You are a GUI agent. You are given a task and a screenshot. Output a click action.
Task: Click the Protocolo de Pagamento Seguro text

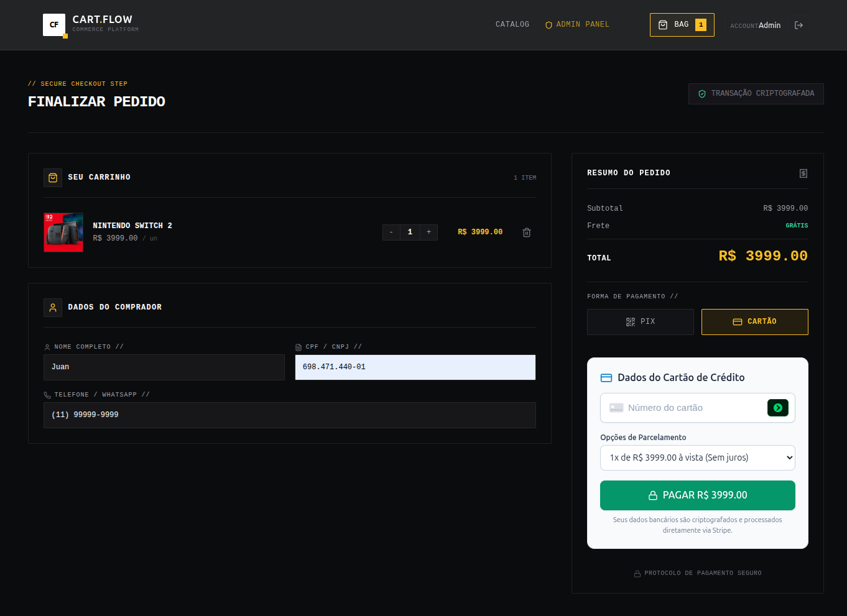[703, 573]
